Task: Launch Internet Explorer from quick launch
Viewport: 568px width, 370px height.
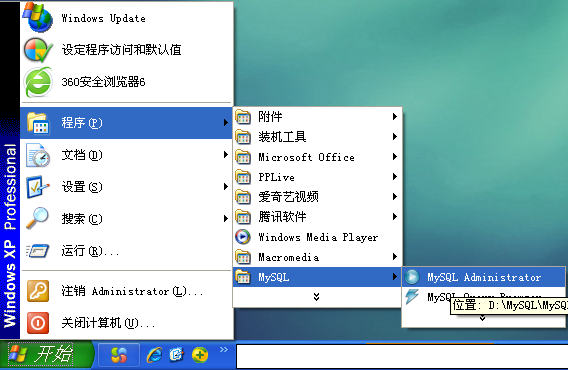Action: click(x=154, y=354)
